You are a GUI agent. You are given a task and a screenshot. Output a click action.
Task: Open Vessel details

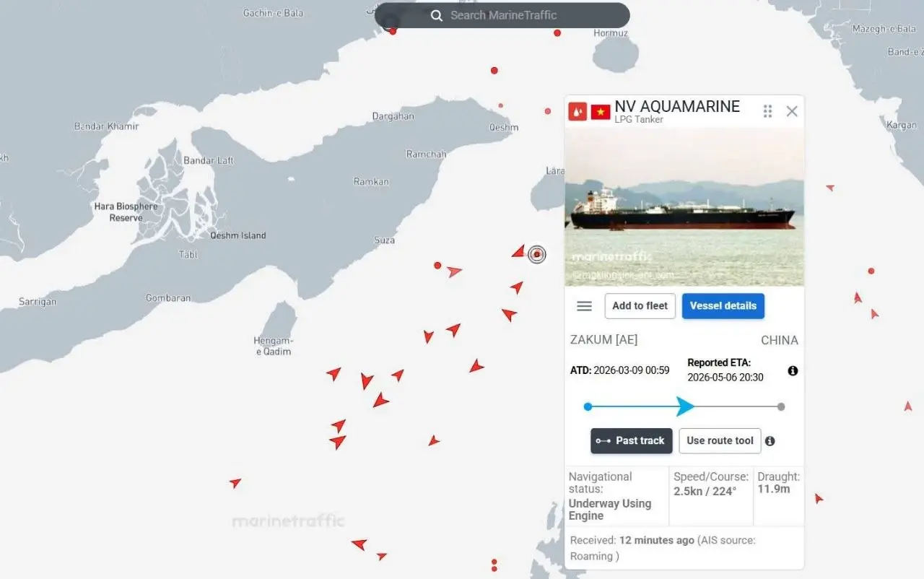pyautogui.click(x=723, y=306)
